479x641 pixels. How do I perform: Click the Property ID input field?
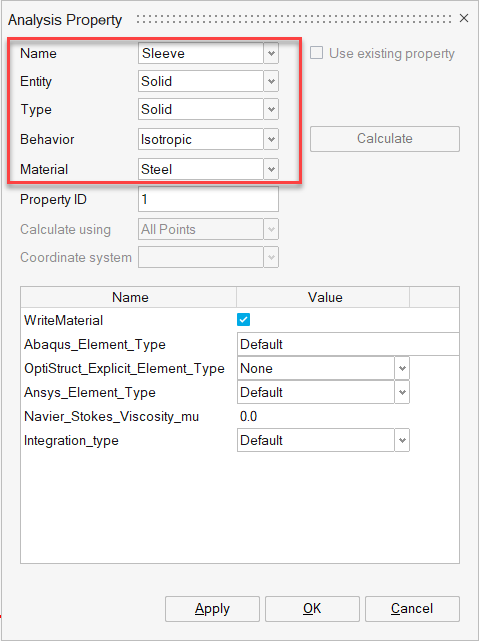(x=208, y=199)
